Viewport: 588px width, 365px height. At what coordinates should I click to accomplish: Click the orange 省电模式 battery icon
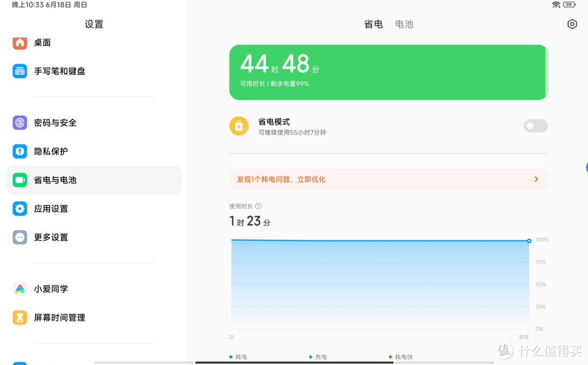click(239, 126)
